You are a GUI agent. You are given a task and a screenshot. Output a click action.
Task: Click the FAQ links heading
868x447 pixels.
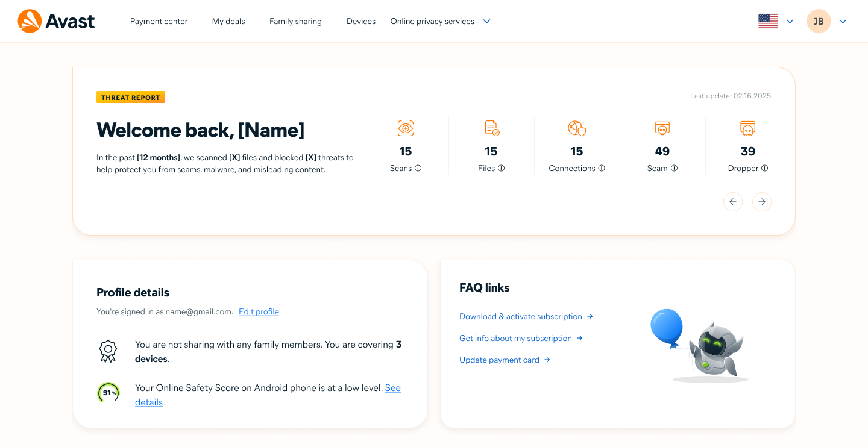(485, 287)
